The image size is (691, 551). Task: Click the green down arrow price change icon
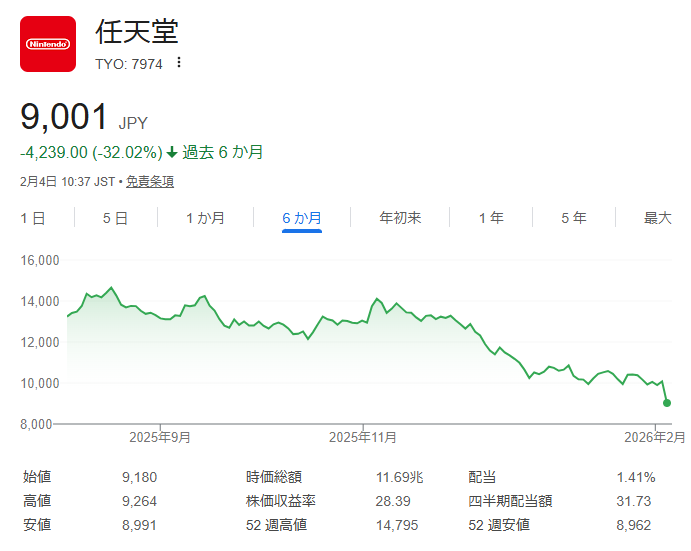(172, 153)
